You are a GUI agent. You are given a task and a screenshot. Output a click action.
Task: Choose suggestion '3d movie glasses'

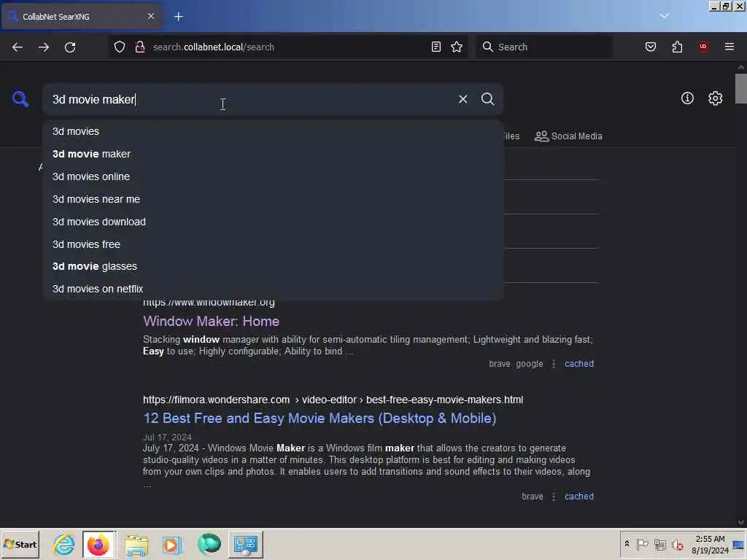[273, 266]
